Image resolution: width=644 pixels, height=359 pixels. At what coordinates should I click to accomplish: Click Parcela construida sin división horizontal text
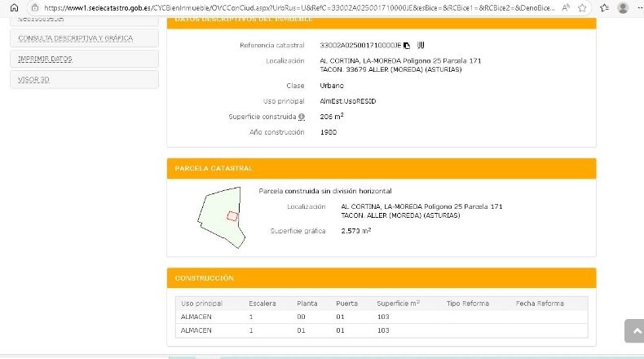click(x=325, y=191)
